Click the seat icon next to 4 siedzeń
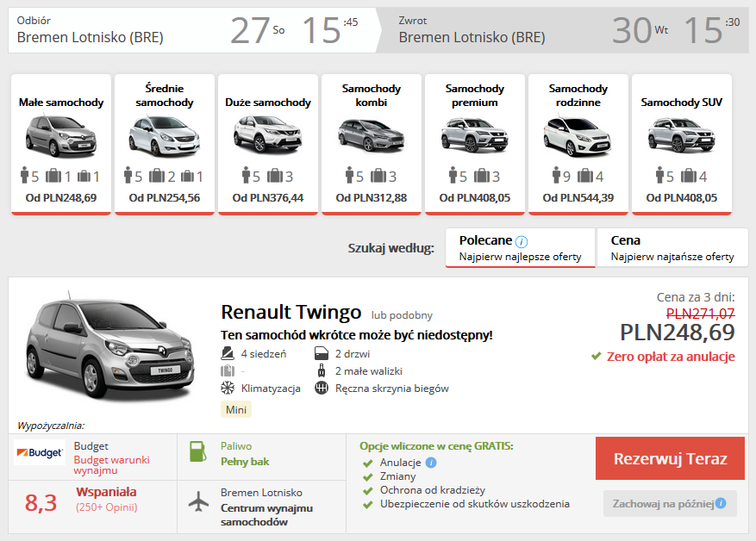The width and height of the screenshot is (756, 541). (x=227, y=353)
